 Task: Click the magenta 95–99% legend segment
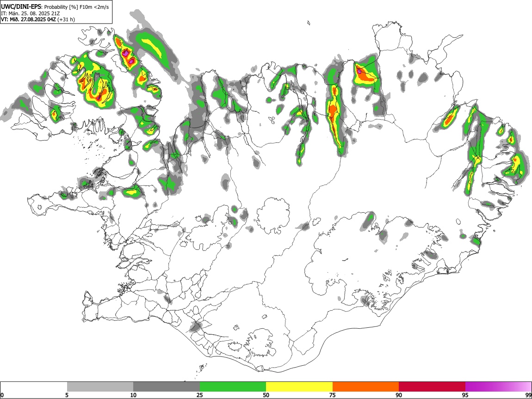[498, 387]
